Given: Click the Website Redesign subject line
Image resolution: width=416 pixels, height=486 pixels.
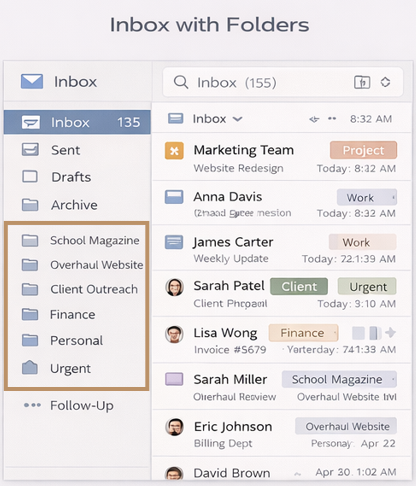Looking at the screenshot, I should (239, 168).
